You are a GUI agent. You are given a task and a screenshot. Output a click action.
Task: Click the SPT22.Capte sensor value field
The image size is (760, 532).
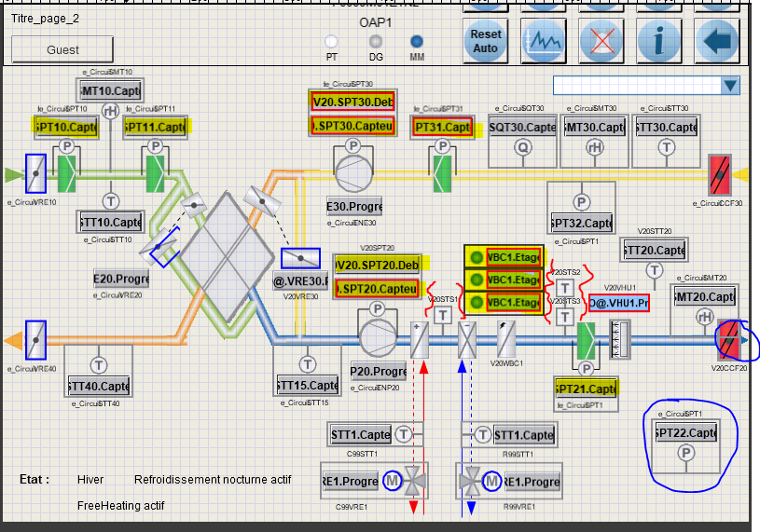(x=685, y=432)
